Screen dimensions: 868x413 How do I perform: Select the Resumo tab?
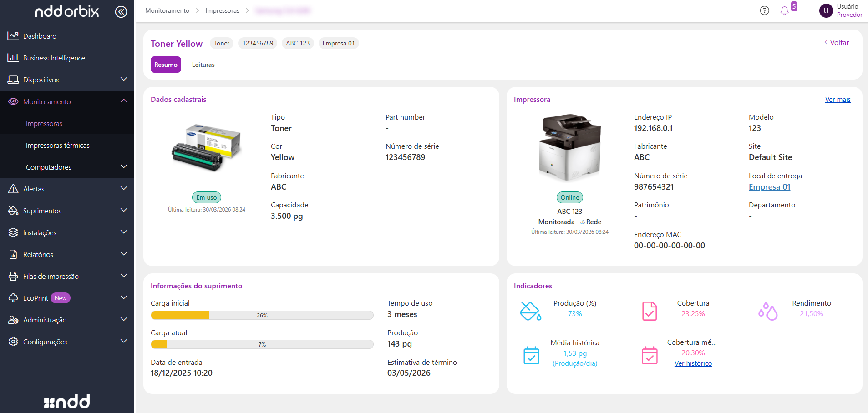pyautogui.click(x=165, y=65)
